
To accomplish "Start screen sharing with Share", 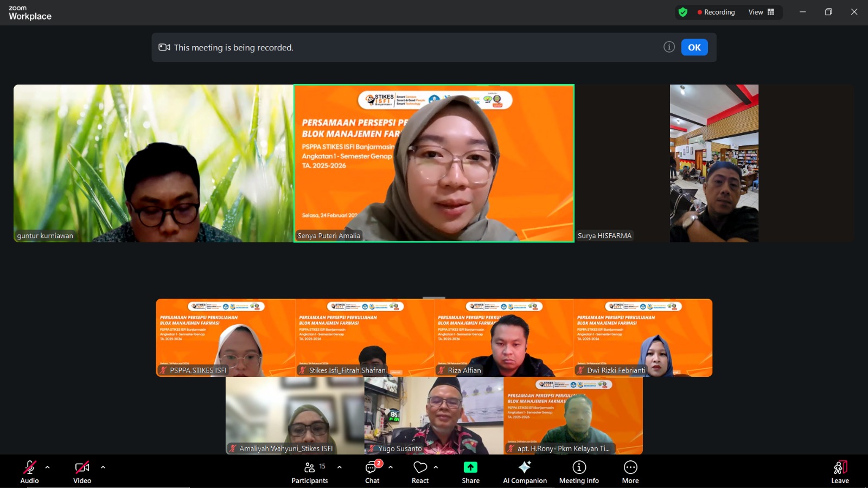I will [x=470, y=472].
